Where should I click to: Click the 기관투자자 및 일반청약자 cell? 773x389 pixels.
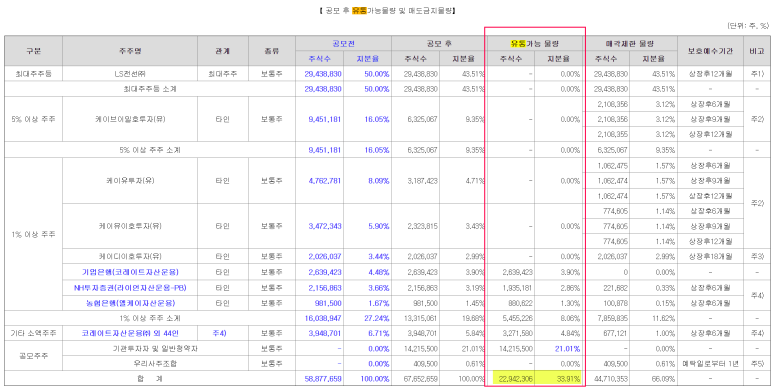(x=155, y=349)
